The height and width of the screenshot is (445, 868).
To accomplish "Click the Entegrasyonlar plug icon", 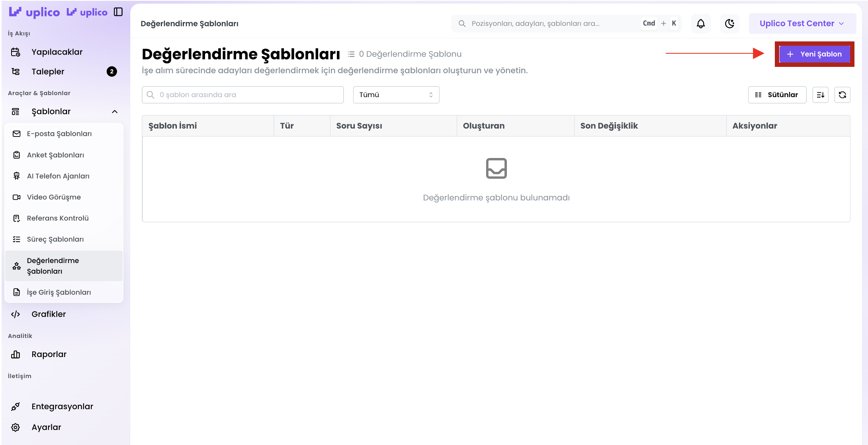I will point(16,406).
